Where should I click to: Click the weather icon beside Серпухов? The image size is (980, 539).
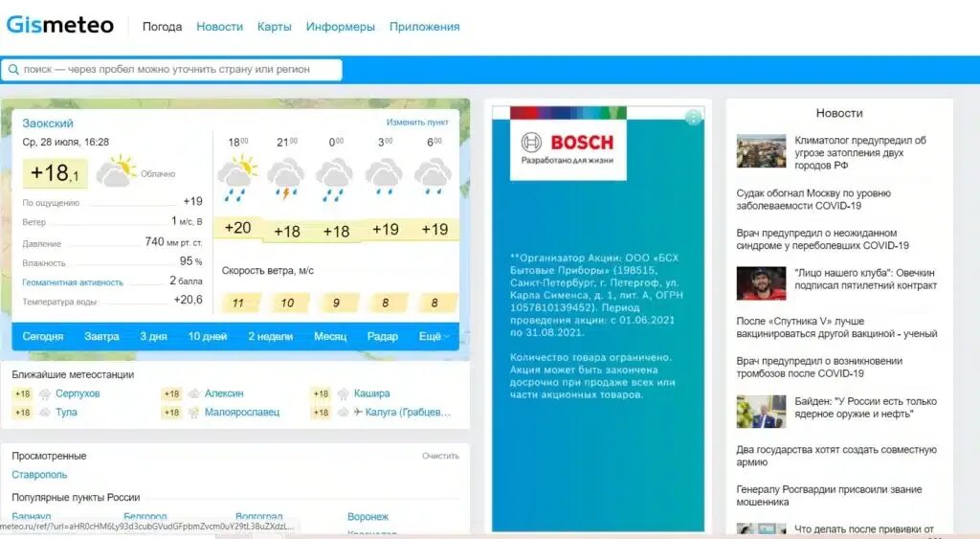tap(45, 393)
